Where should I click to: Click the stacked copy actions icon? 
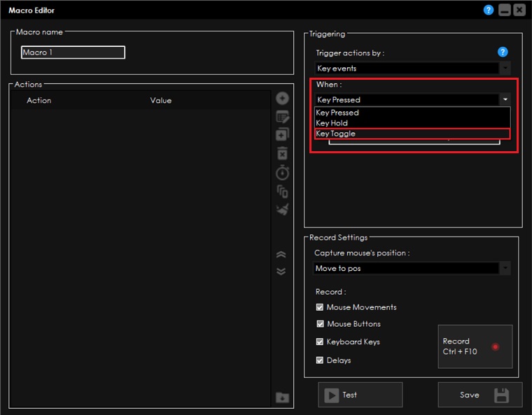[x=282, y=191]
